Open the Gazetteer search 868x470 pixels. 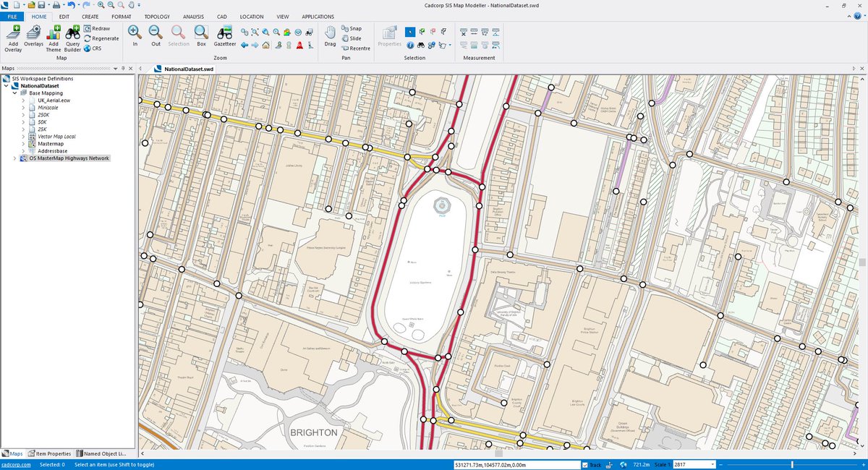coord(225,36)
